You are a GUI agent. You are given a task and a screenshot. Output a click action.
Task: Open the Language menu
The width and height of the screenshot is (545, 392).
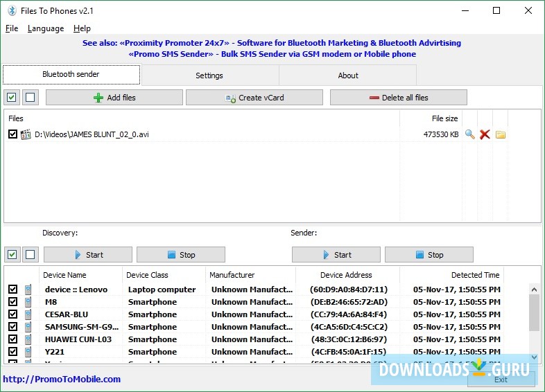click(46, 28)
